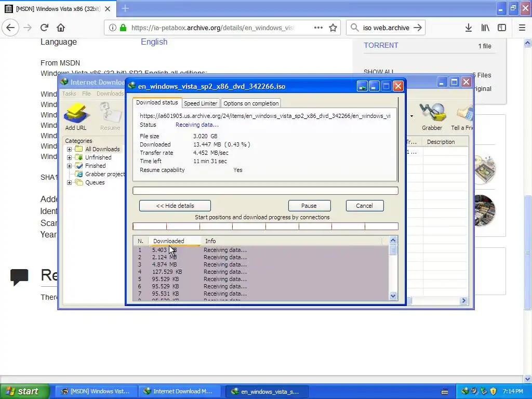Click the Description column header in IDM

coord(445,142)
